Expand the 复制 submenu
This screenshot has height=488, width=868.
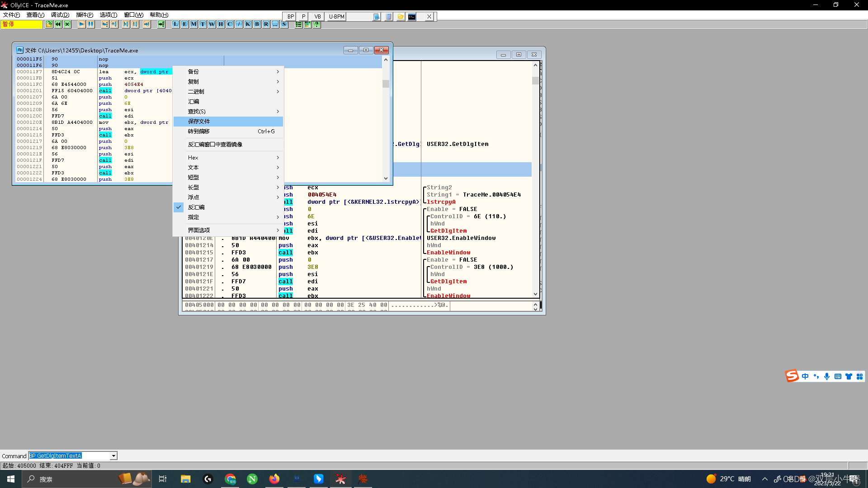228,82
